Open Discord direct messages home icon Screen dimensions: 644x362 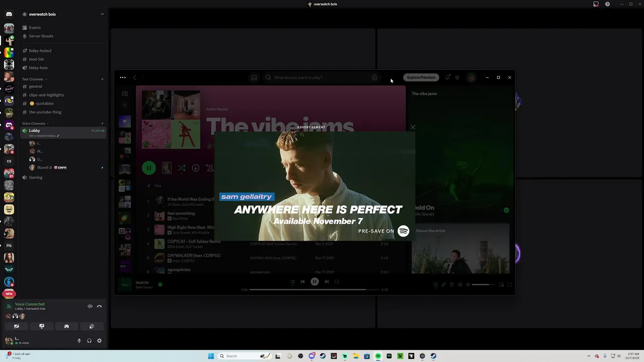tap(9, 14)
